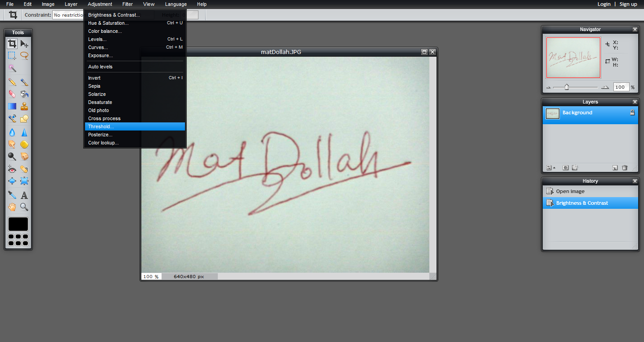Viewport: 644px width, 342px height.
Task: Select the Crop tool
Action: [12, 44]
